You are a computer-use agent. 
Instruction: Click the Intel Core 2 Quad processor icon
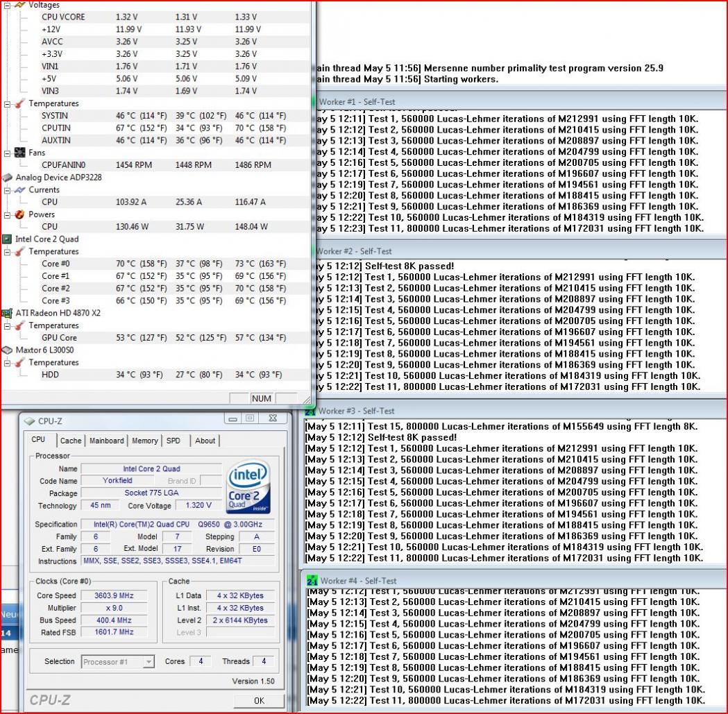7,239
